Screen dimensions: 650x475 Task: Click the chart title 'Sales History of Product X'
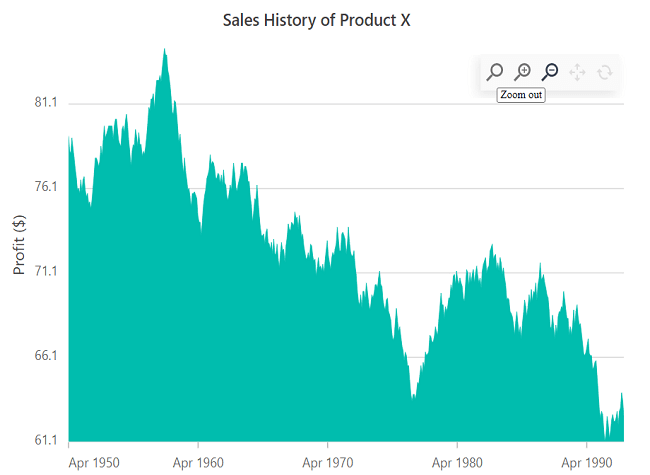[316, 20]
